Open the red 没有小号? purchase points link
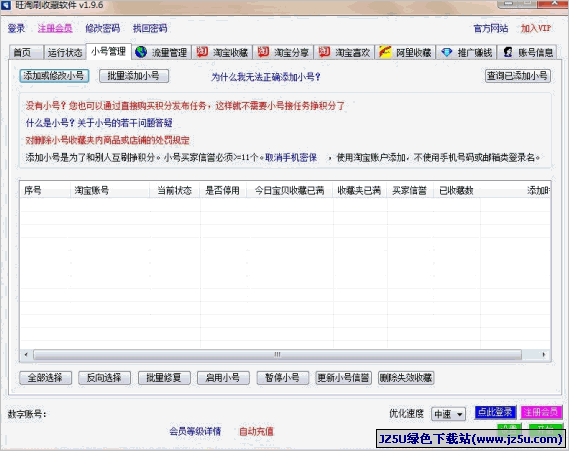The width and height of the screenshot is (569, 451). coord(185,106)
